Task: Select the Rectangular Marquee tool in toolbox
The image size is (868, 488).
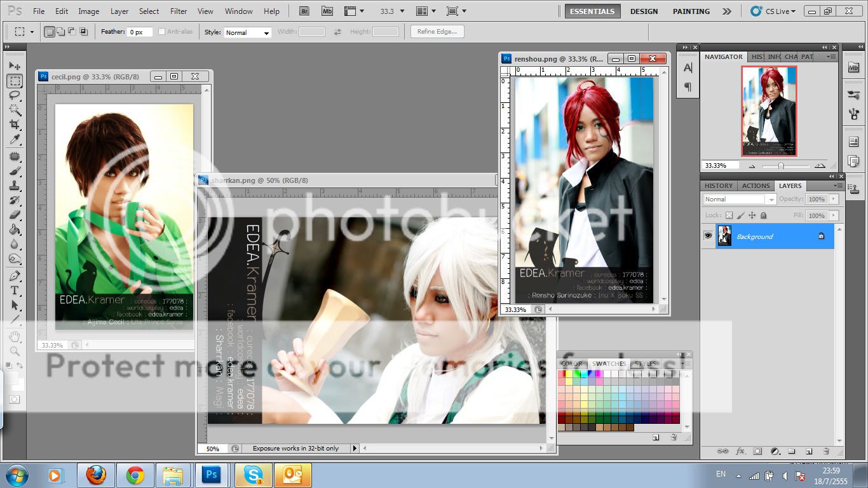Action: 15,81
